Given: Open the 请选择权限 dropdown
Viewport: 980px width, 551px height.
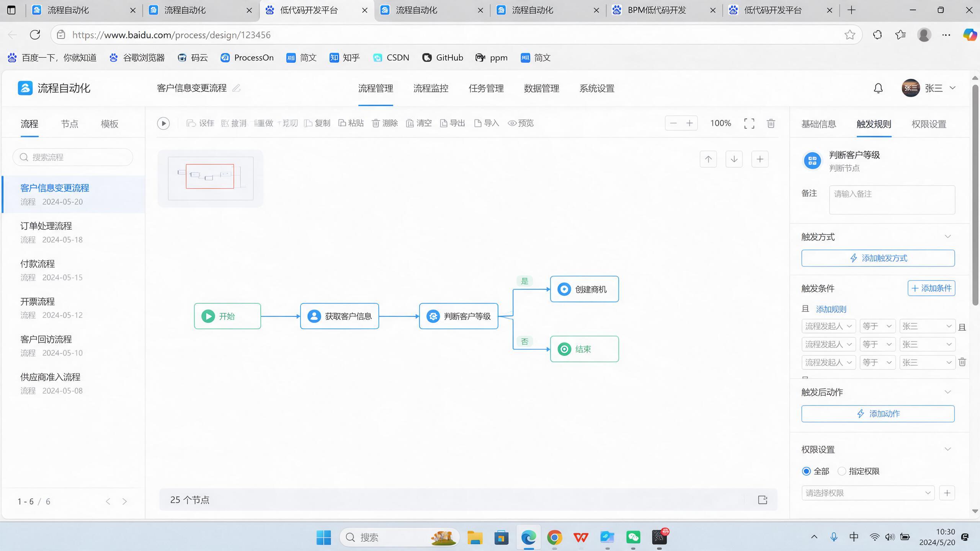Looking at the screenshot, I should coord(868,493).
